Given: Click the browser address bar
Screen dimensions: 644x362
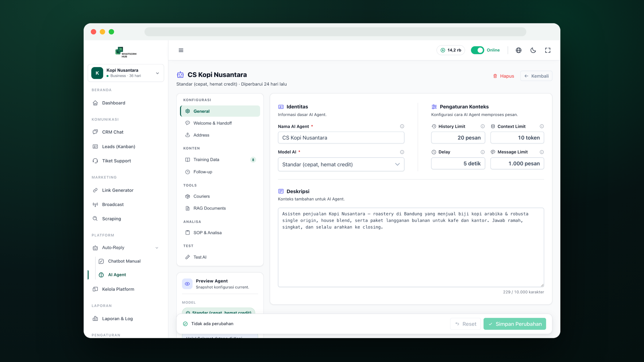Looking at the screenshot, I should click(335, 32).
